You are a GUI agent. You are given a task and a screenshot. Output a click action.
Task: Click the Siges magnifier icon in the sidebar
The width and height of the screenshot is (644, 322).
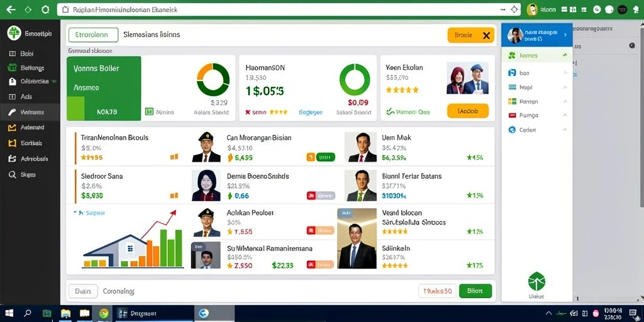coord(12,175)
